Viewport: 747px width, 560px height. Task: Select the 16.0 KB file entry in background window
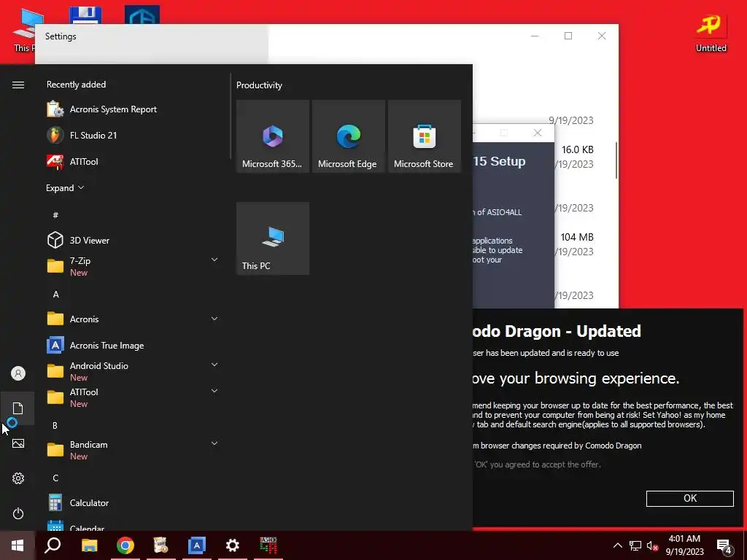click(577, 149)
